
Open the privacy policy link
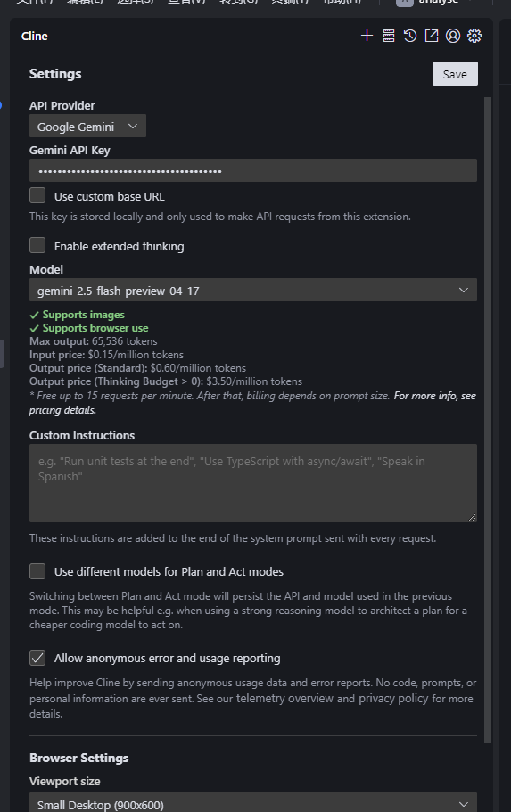(x=393, y=699)
